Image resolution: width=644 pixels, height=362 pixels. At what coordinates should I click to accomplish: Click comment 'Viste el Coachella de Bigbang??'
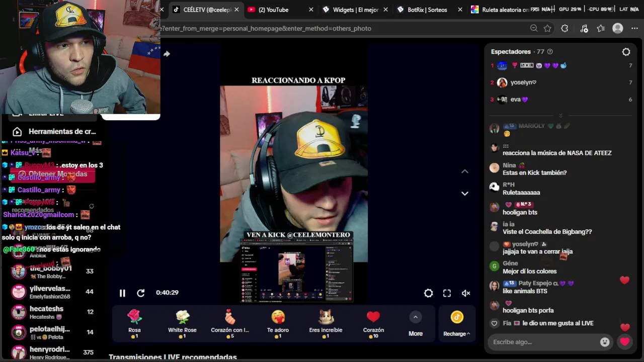(x=547, y=232)
